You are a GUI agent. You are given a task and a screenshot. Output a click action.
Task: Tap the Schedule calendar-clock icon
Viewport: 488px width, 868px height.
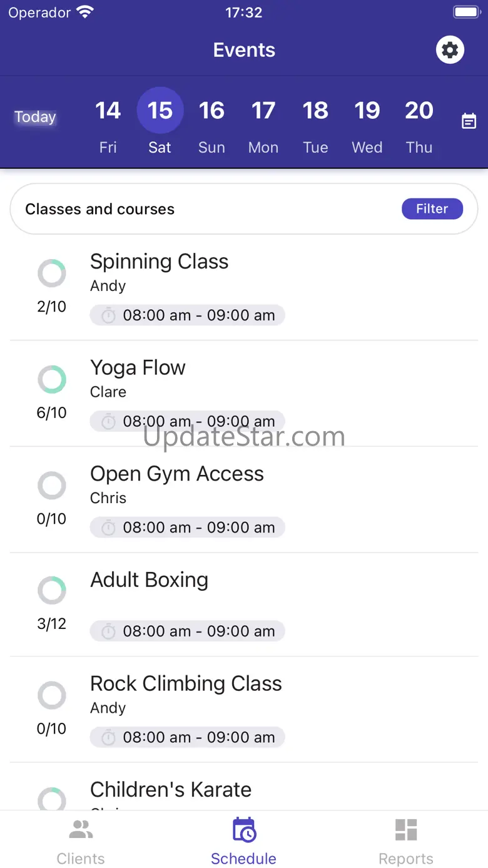[x=243, y=830]
